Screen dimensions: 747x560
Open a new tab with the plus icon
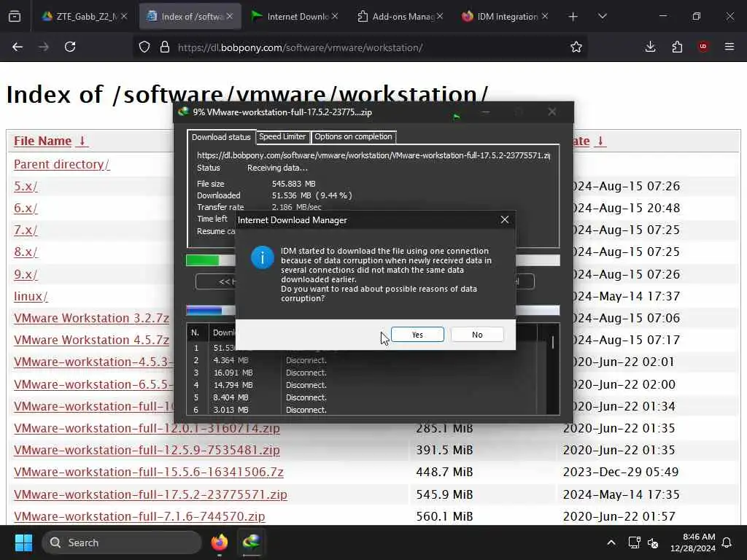tap(573, 17)
